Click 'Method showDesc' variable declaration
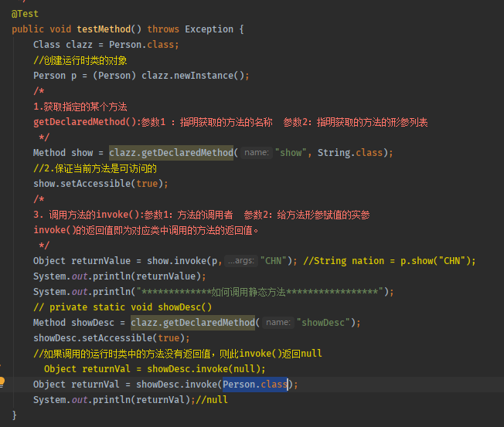Viewport: 504px width, 427px height. point(73,323)
